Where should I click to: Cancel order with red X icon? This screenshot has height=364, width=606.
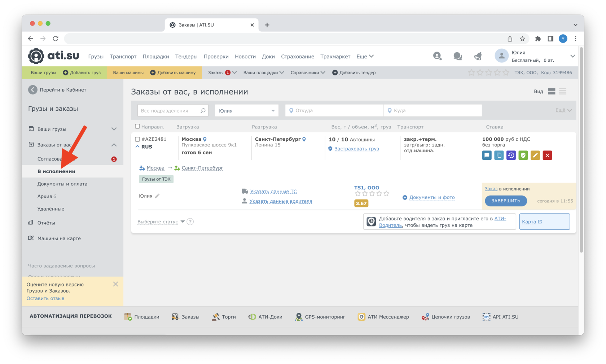coord(548,155)
